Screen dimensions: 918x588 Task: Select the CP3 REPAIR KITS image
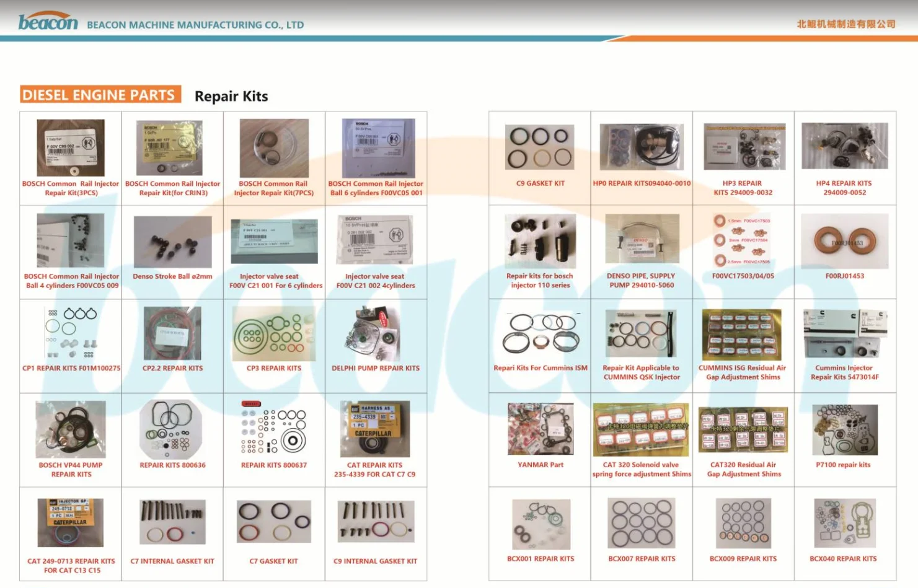pos(274,333)
